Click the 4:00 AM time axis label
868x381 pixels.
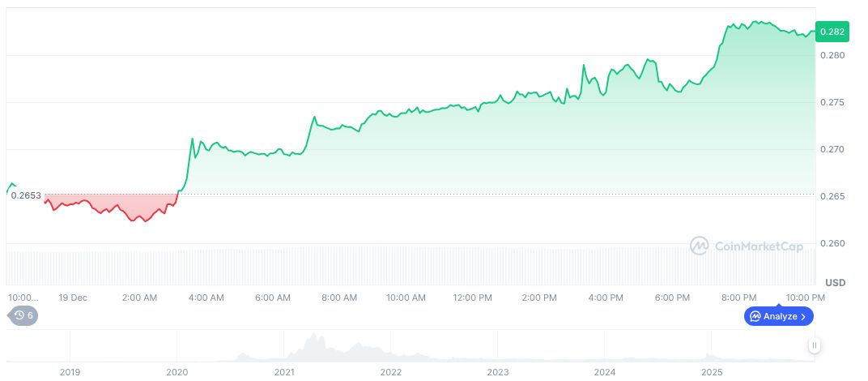pos(206,298)
